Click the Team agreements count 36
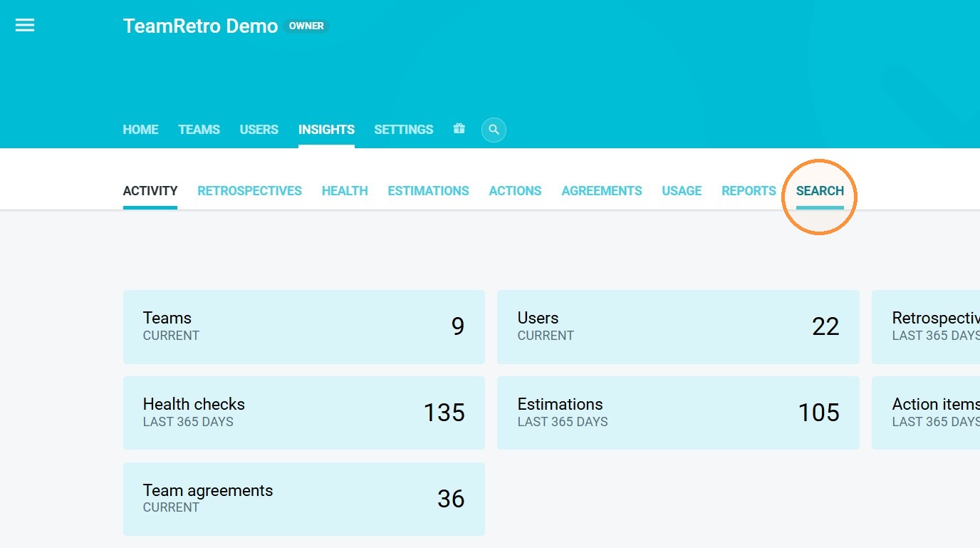Viewport: 980px width, 548px height. tap(451, 499)
